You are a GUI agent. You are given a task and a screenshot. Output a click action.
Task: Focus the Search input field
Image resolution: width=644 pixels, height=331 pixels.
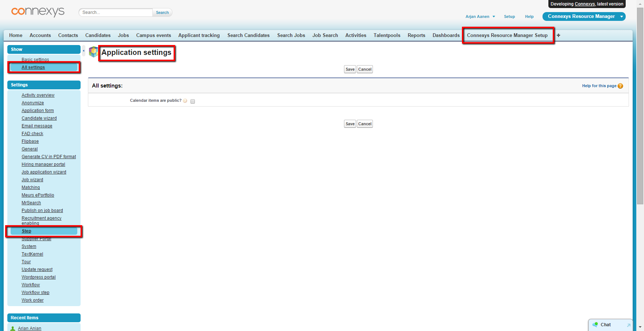point(116,13)
